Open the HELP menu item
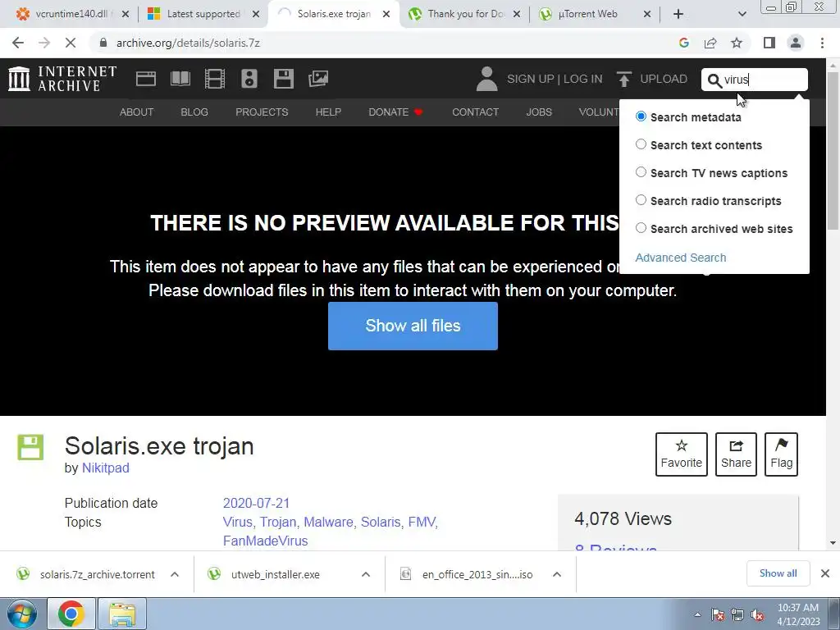This screenshot has width=840, height=630. 328,112
